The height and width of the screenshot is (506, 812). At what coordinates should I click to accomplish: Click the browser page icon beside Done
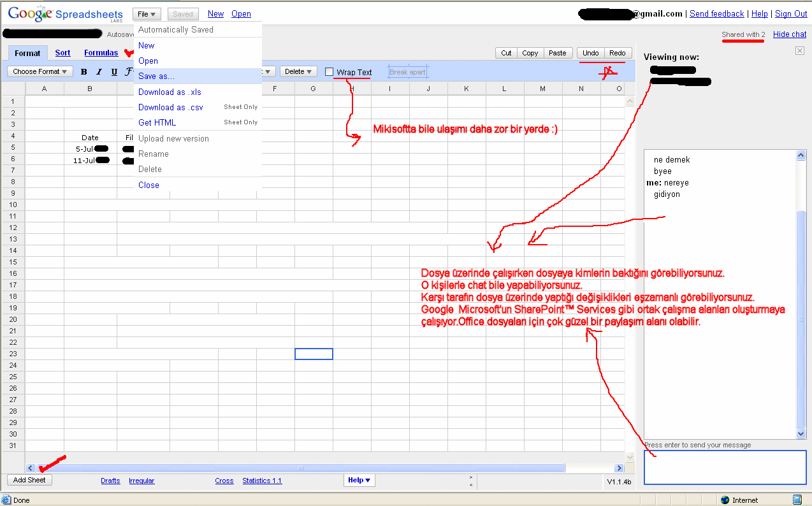click(7, 500)
